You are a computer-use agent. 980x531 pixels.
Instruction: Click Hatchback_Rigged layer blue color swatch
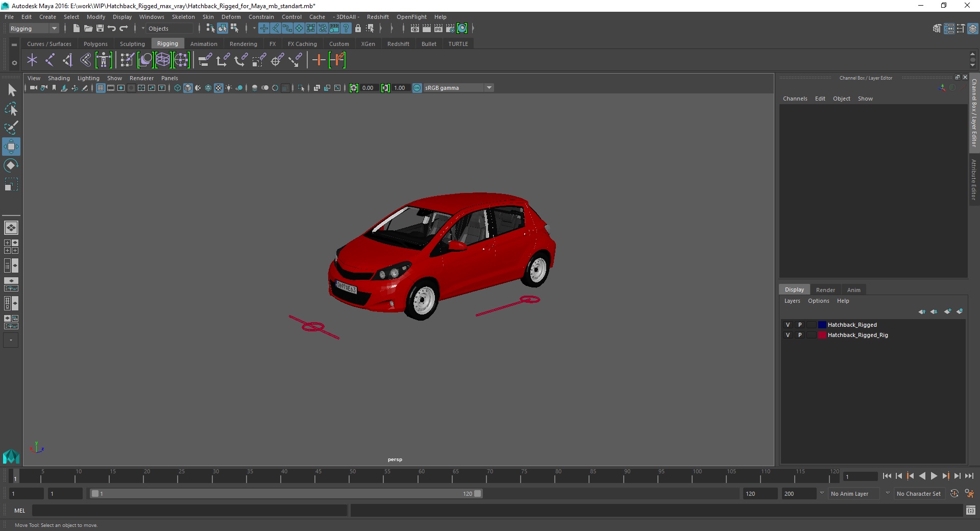pyautogui.click(x=822, y=325)
